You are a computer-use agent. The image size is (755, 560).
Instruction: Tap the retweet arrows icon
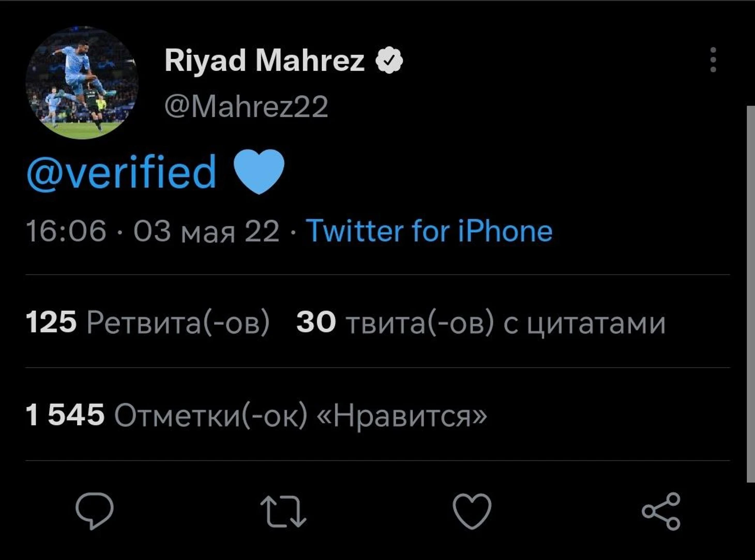pos(283,511)
